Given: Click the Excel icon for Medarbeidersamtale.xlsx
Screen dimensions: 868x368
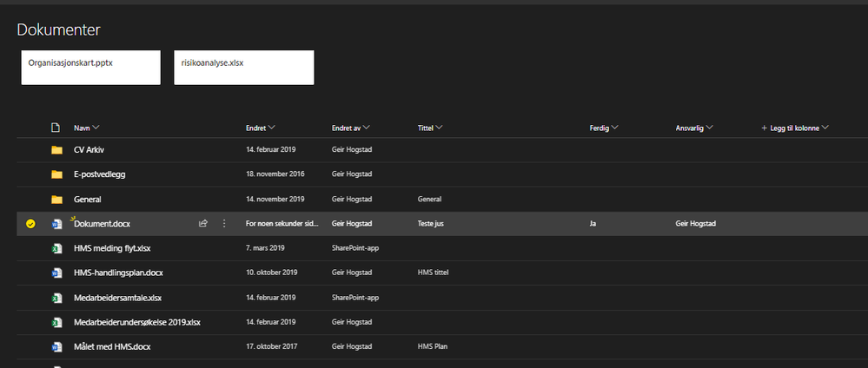Looking at the screenshot, I should [x=56, y=298].
